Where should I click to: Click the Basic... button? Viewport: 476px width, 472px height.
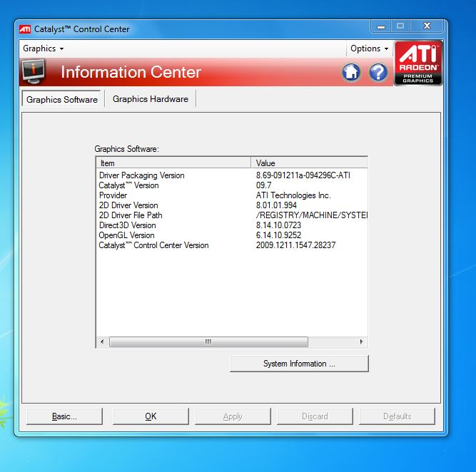pos(64,416)
